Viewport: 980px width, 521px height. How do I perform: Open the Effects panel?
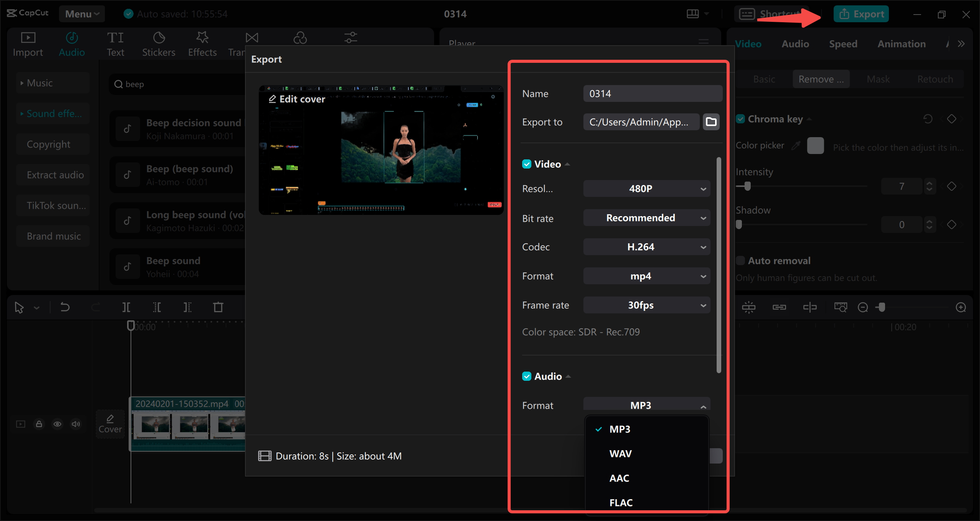click(x=202, y=43)
